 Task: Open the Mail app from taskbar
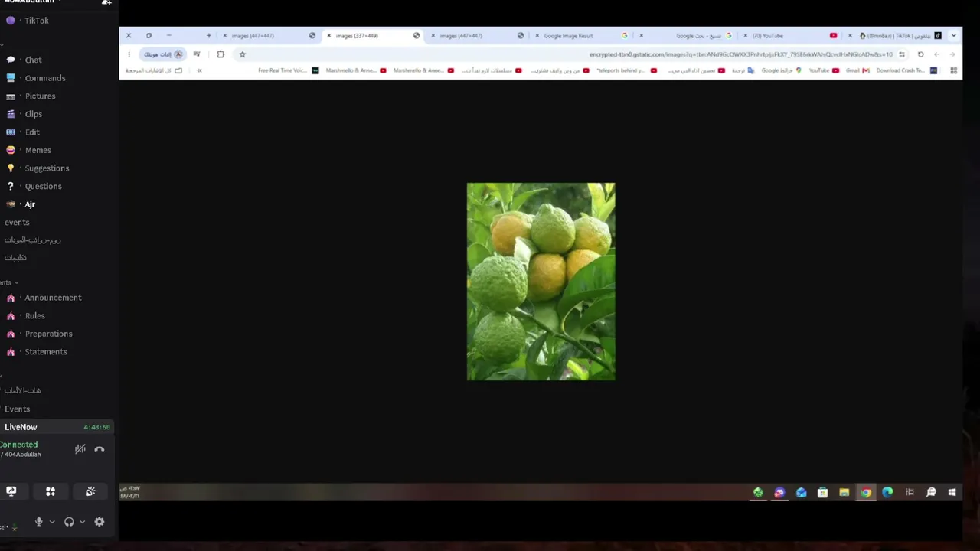tap(801, 492)
